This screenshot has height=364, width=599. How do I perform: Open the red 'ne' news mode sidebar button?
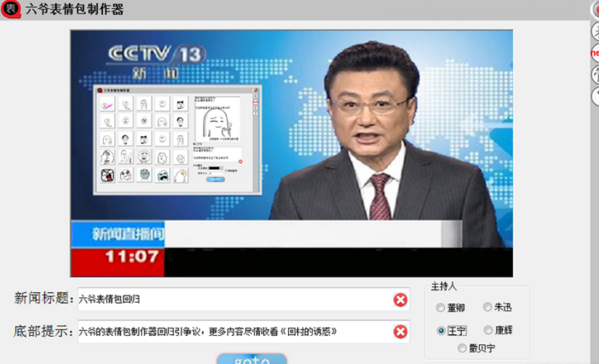tap(595, 53)
